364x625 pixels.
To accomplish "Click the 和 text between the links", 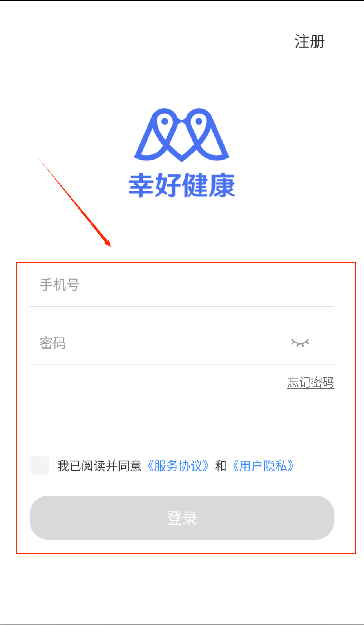I will point(221,466).
